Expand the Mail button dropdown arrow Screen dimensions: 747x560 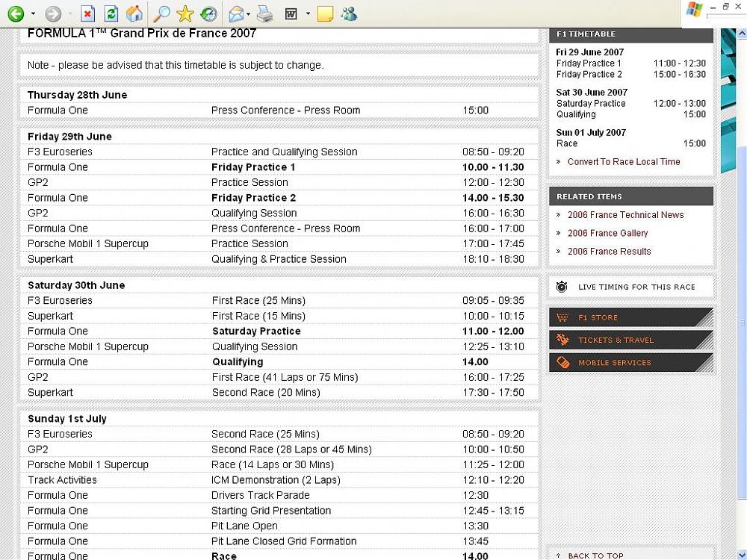[249, 13]
